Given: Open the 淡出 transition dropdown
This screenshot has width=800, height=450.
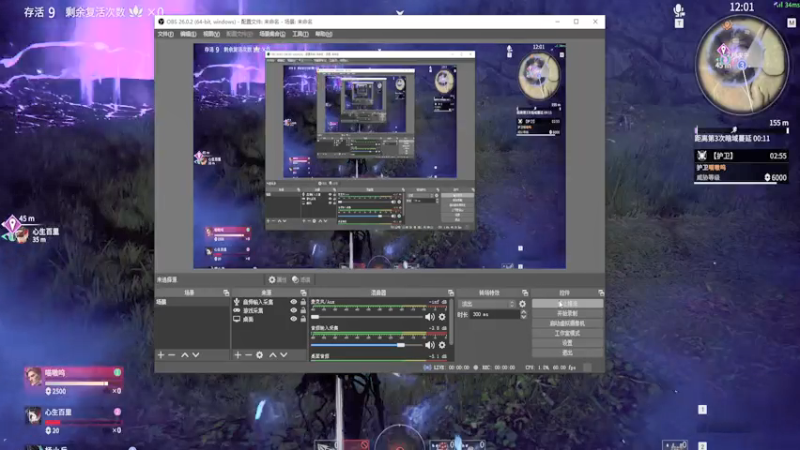Looking at the screenshot, I should pos(487,304).
